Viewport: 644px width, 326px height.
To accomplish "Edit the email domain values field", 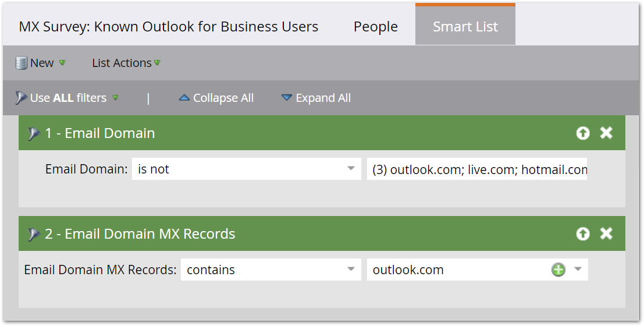I will 477,169.
